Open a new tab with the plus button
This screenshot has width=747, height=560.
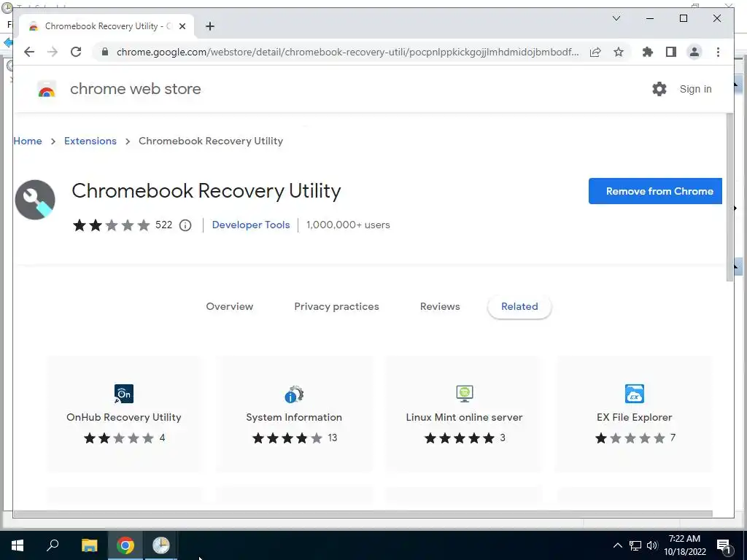point(209,26)
